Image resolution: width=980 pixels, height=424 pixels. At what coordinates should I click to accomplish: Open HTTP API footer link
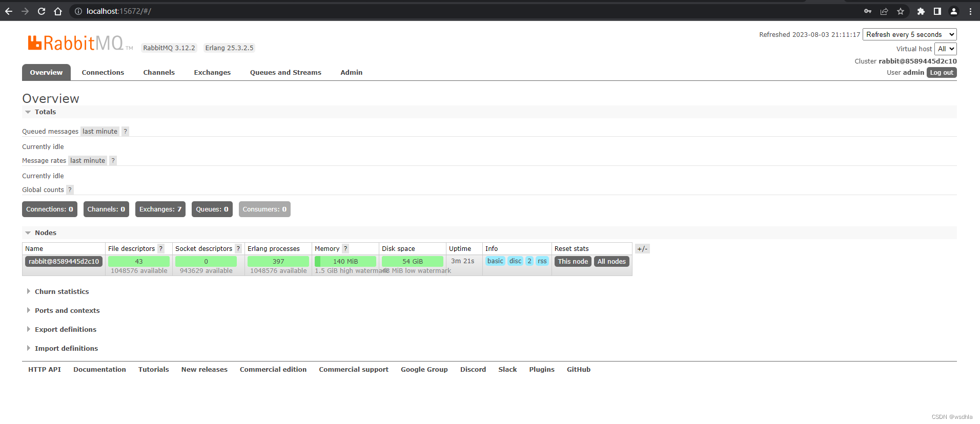[x=45, y=370]
